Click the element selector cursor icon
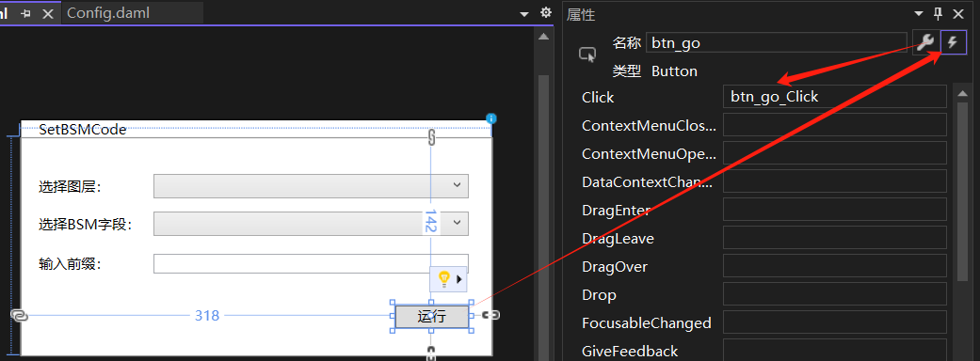Viewport: 980px width, 361px height. pyautogui.click(x=587, y=55)
